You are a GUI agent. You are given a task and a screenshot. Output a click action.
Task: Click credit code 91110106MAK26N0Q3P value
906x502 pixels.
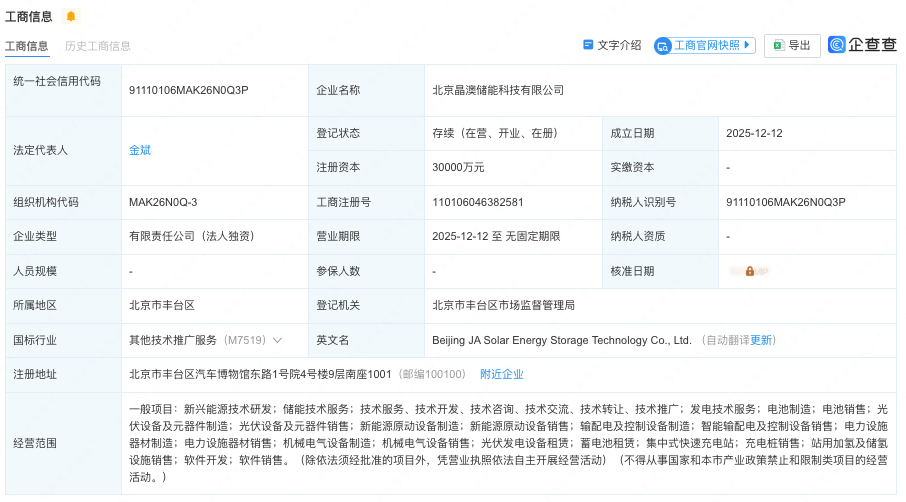[x=188, y=90]
